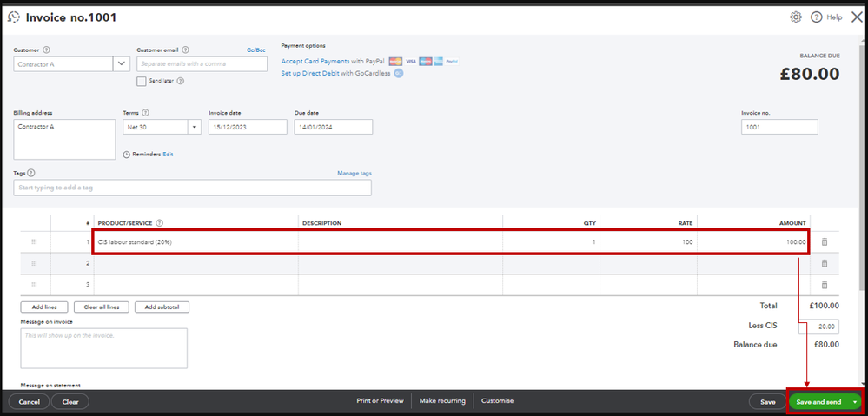This screenshot has width=868, height=416.
Task: Click the Add lines button
Action: coord(43,307)
